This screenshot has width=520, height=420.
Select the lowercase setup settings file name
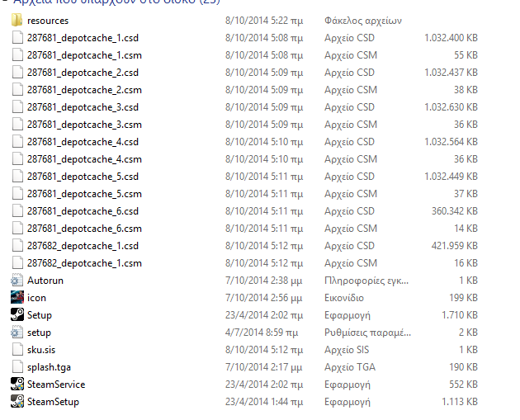click(x=39, y=333)
